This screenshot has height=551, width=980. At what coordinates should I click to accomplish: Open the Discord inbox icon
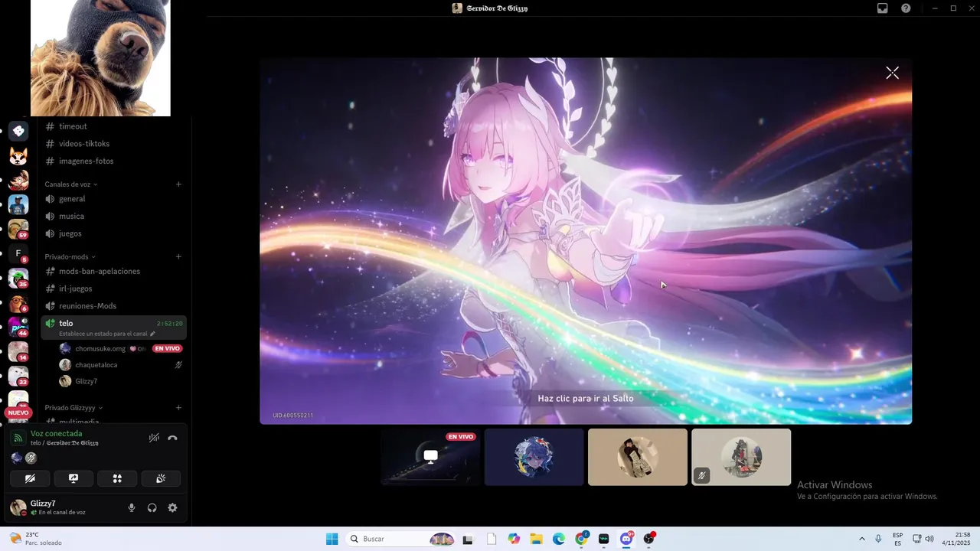click(882, 8)
